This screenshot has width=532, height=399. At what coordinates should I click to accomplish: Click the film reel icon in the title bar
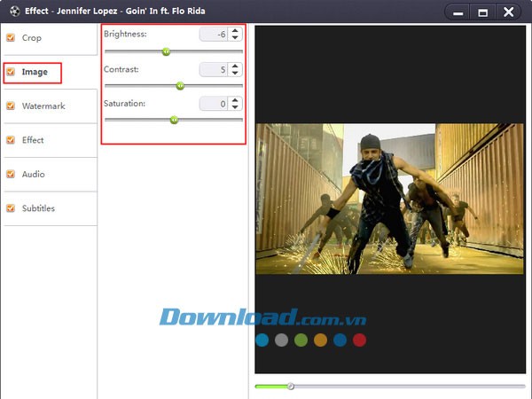click(14, 12)
